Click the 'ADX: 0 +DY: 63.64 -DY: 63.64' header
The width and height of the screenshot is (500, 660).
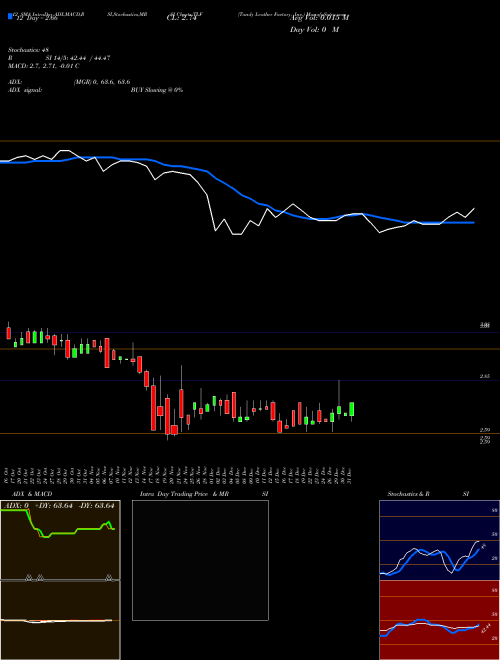pyautogui.click(x=60, y=505)
